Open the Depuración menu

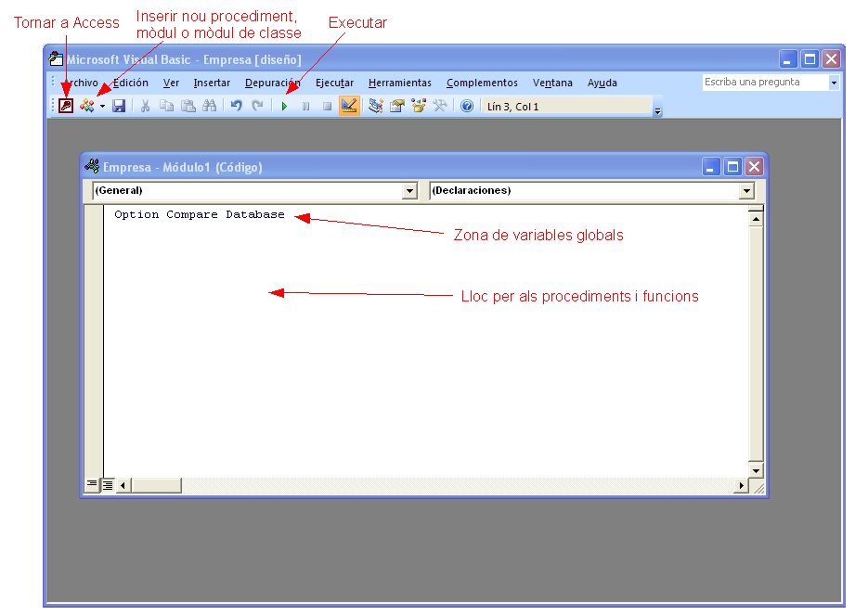click(272, 83)
